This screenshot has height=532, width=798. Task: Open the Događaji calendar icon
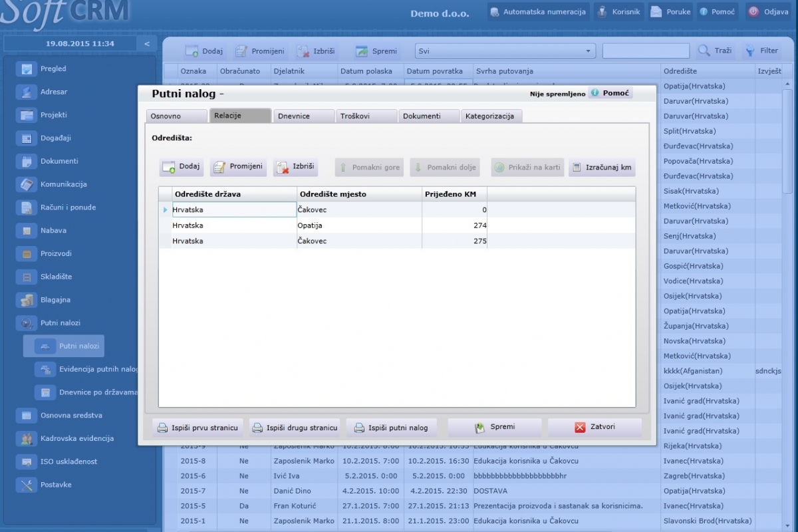coord(27,138)
